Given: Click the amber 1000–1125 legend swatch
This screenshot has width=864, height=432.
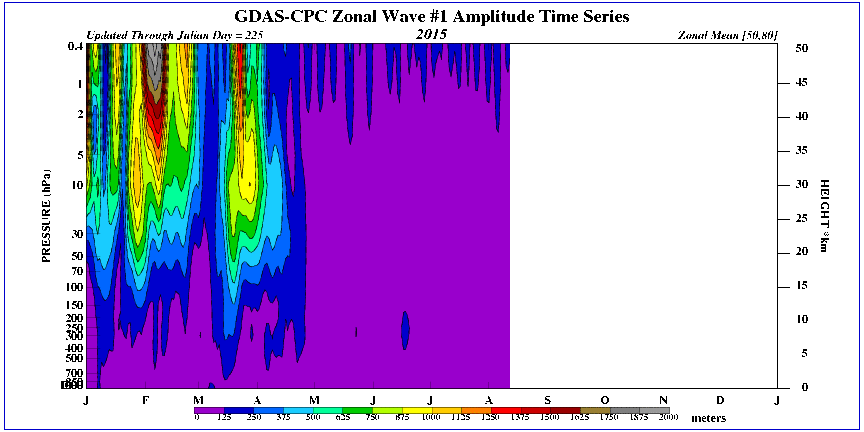Looking at the screenshot, I should pos(447,410).
